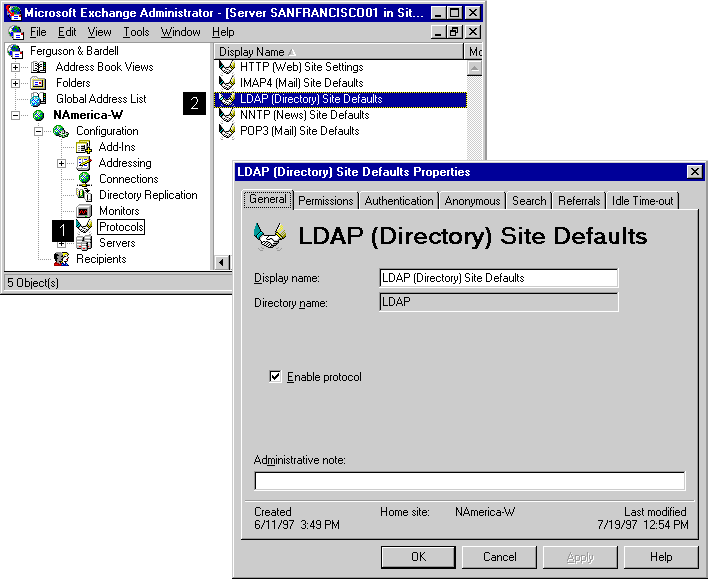Click the Apply button
This screenshot has width=708, height=579.
click(x=580, y=557)
